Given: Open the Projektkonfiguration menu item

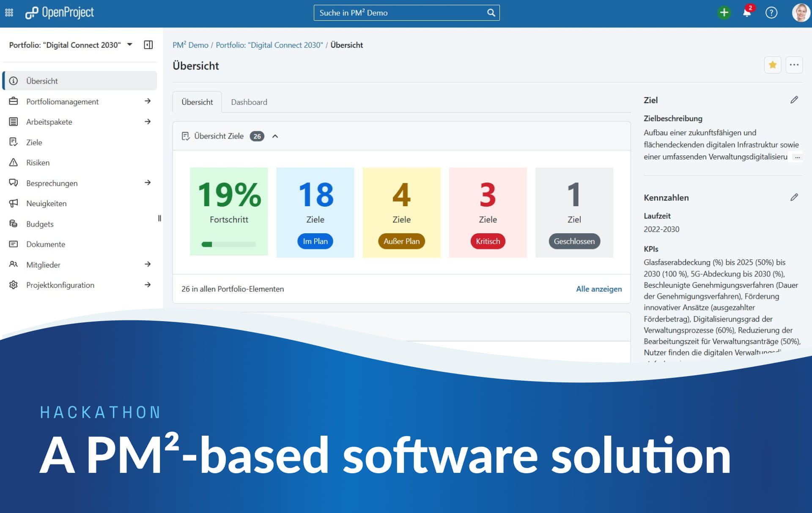Looking at the screenshot, I should [x=60, y=285].
